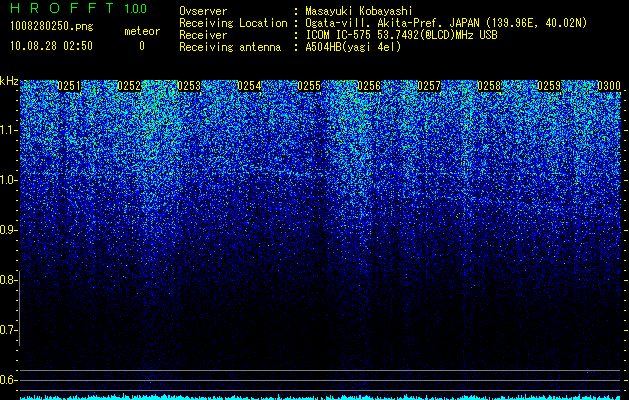Click the kHz axis unit label
The width and height of the screenshot is (629, 400).
(9, 81)
